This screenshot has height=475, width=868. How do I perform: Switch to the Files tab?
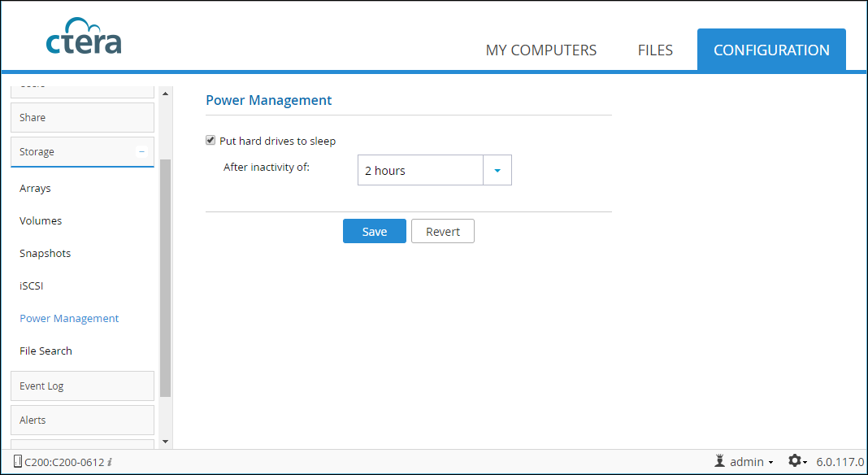[655, 50]
